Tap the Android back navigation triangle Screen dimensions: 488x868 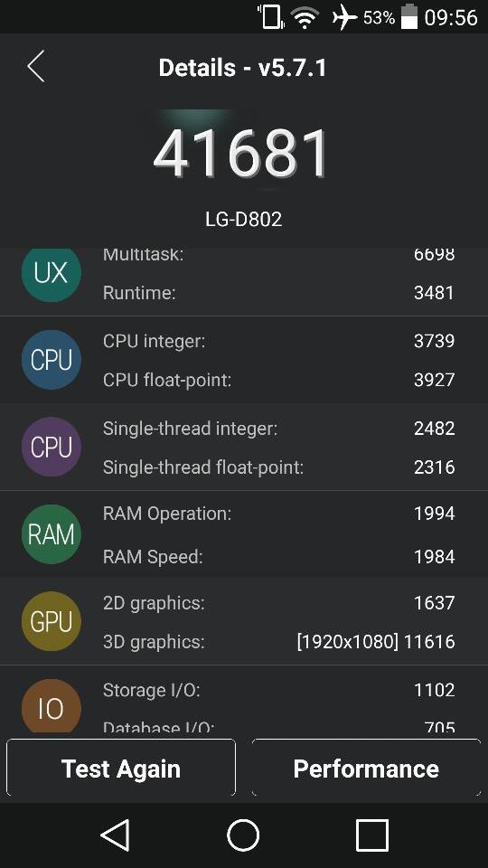[x=116, y=835]
